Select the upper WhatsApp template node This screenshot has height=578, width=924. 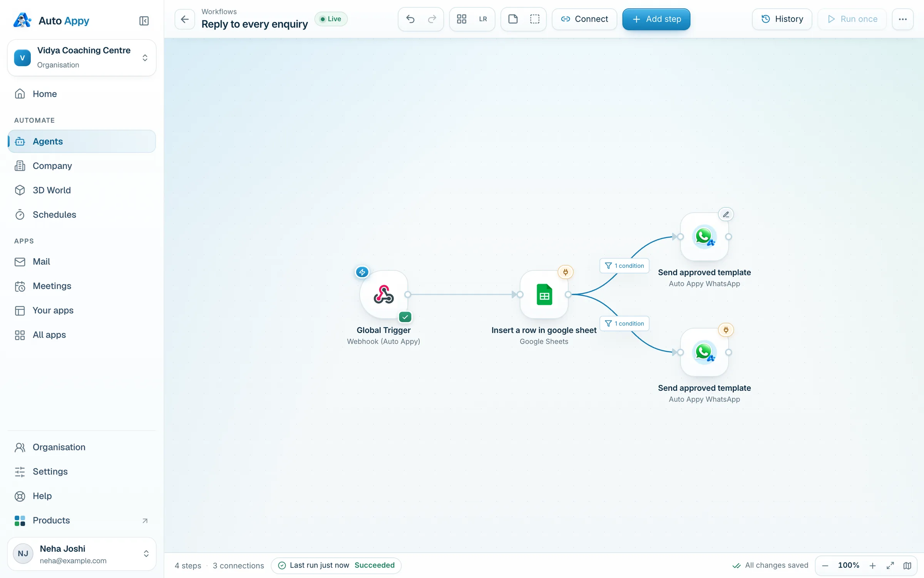705,237
